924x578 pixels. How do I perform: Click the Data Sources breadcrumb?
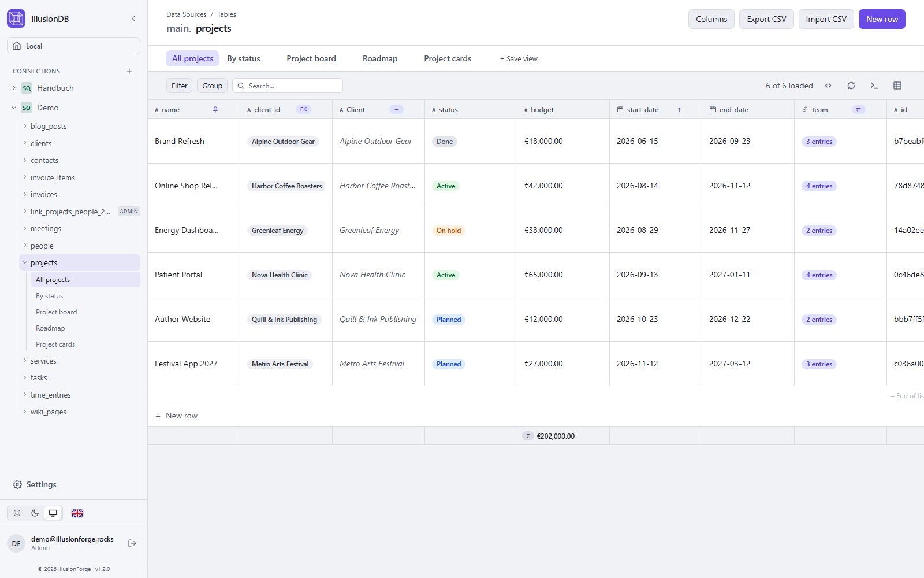click(186, 14)
